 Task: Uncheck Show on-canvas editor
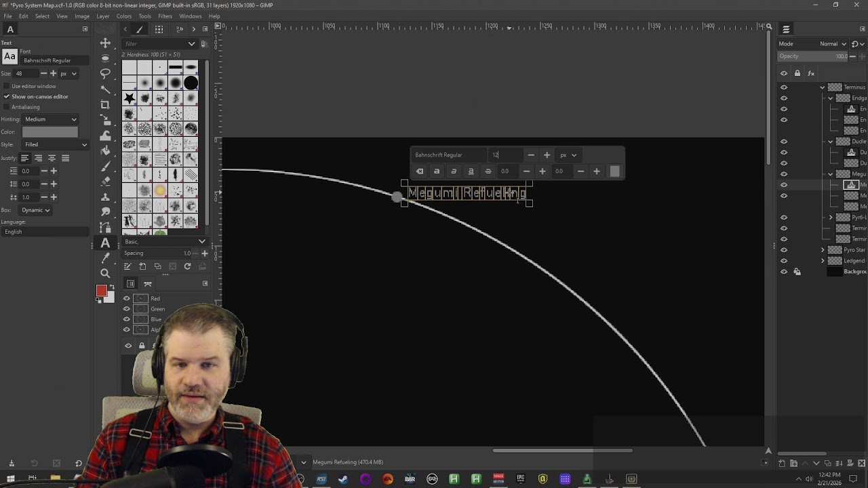click(7, 96)
